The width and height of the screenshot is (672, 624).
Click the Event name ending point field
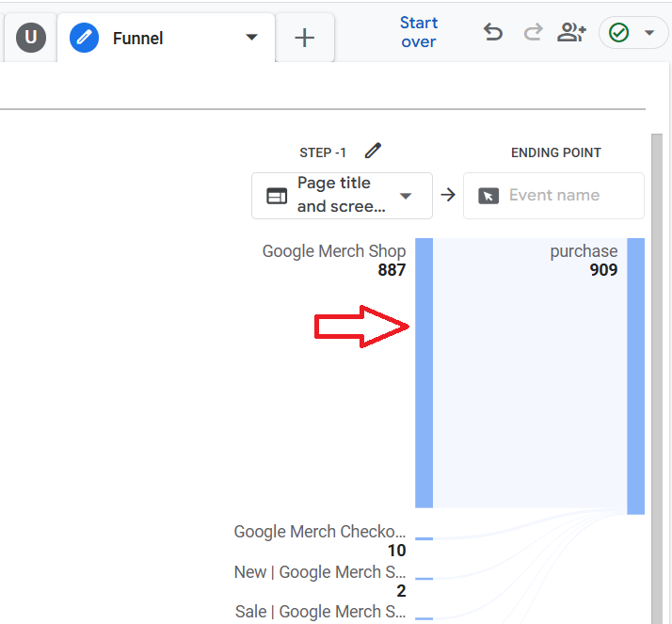(553, 196)
